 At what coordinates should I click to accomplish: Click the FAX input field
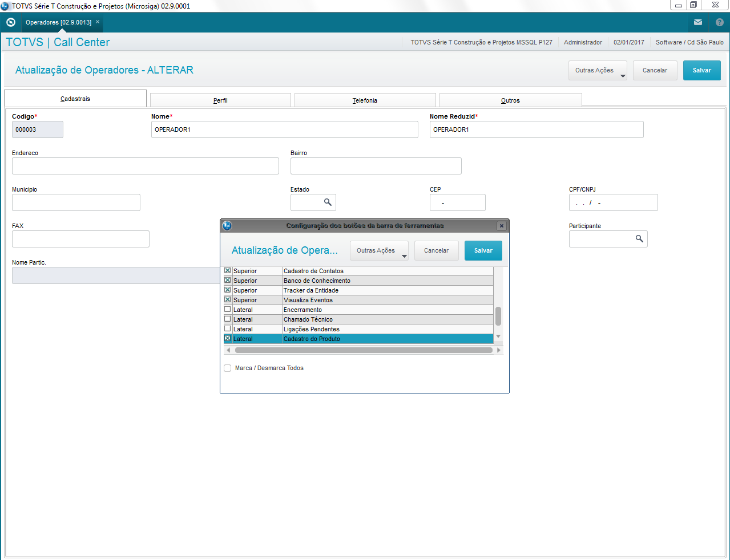coord(80,239)
